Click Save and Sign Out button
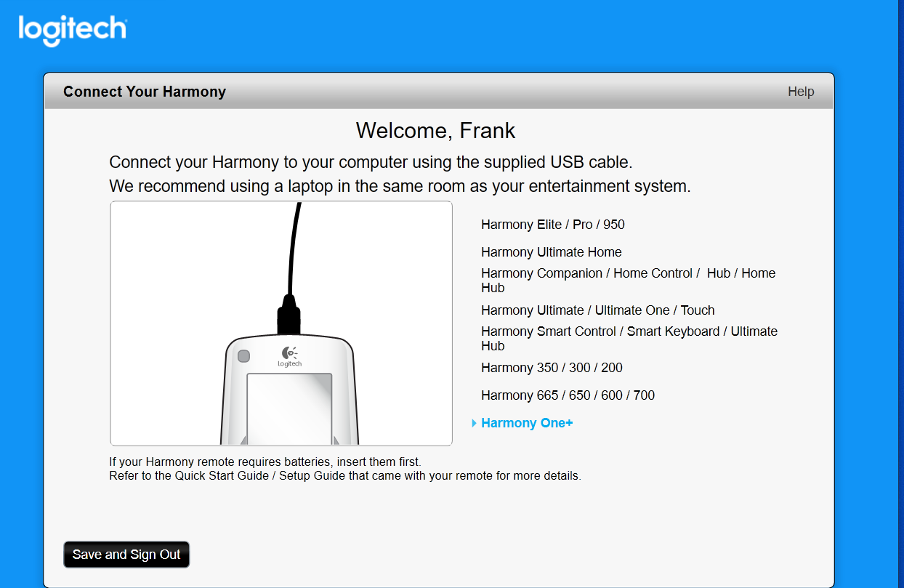 pyautogui.click(x=126, y=555)
